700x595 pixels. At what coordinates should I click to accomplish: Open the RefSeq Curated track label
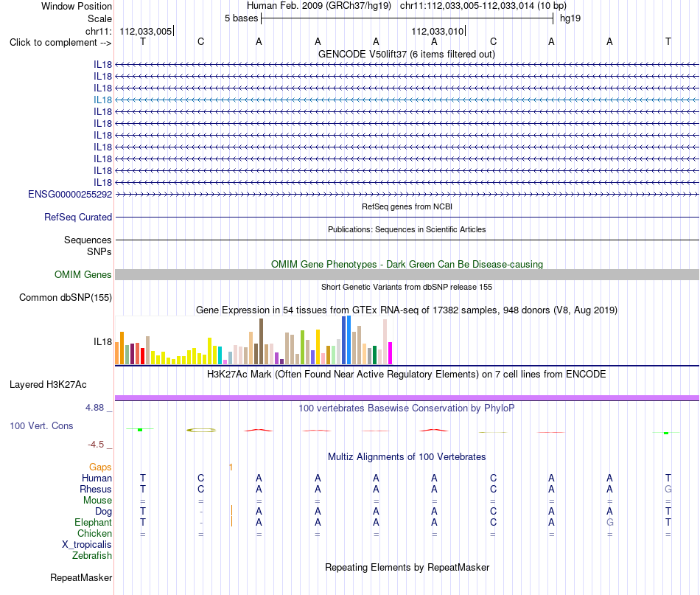78,217
